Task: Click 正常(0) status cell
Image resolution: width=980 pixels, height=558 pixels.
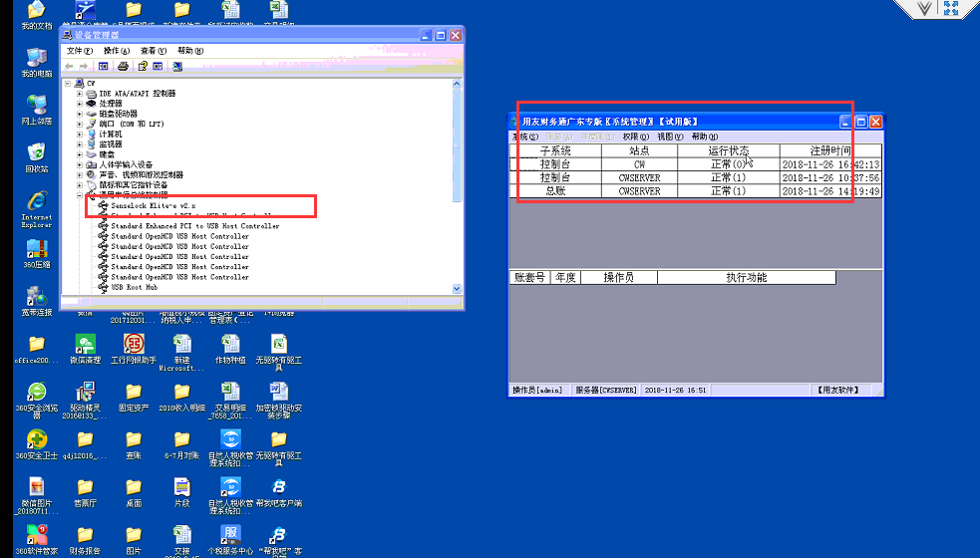Action: point(729,164)
